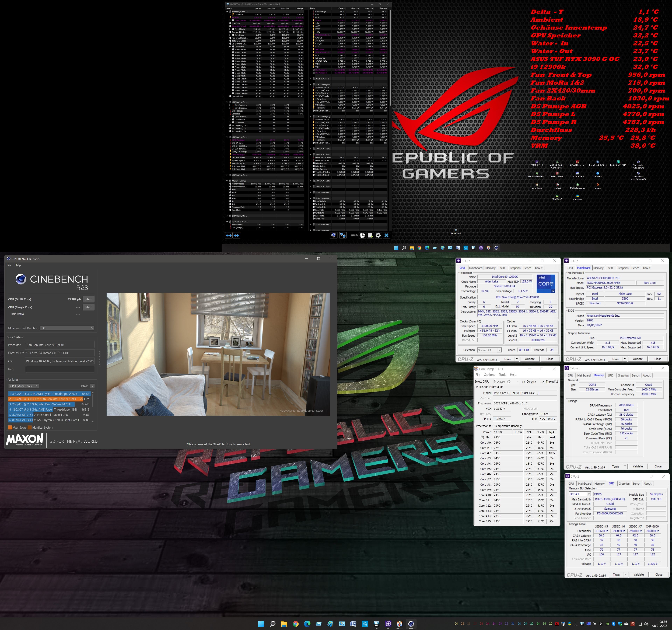This screenshot has width=672, height=630.
Task: Open File menu in Cinebench
Action: point(9,265)
